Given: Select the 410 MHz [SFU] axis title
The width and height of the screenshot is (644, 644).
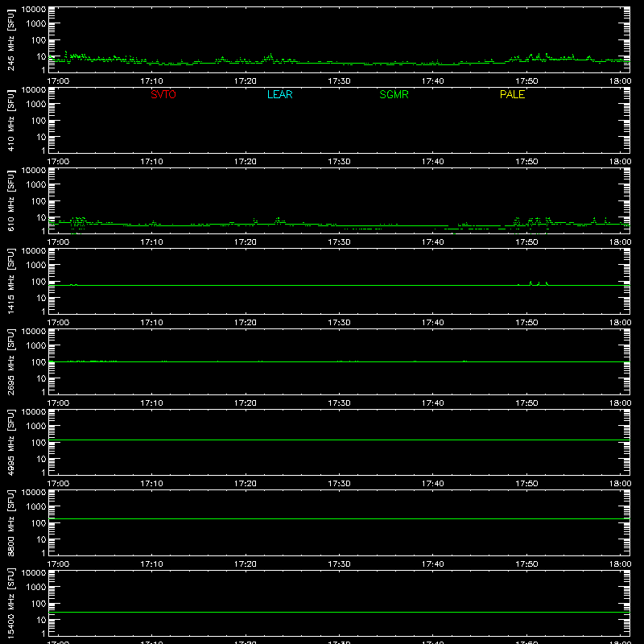Looking at the screenshot, I should click(11, 120).
